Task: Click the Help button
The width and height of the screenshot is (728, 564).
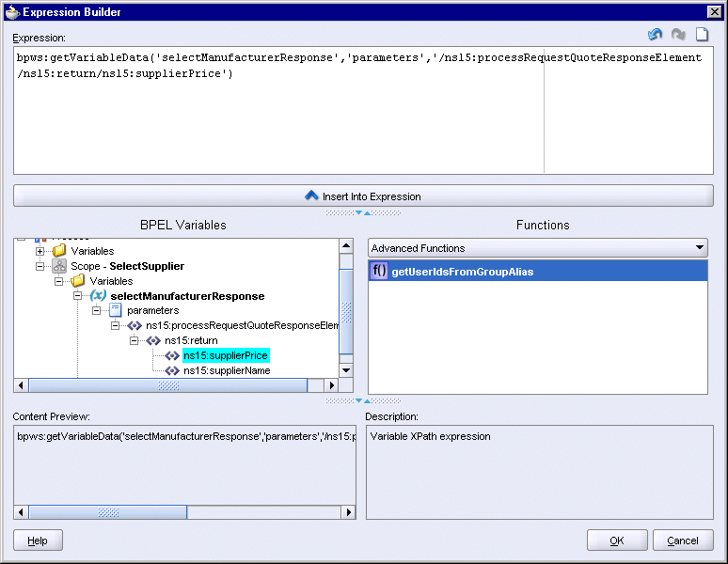Action: [38, 540]
